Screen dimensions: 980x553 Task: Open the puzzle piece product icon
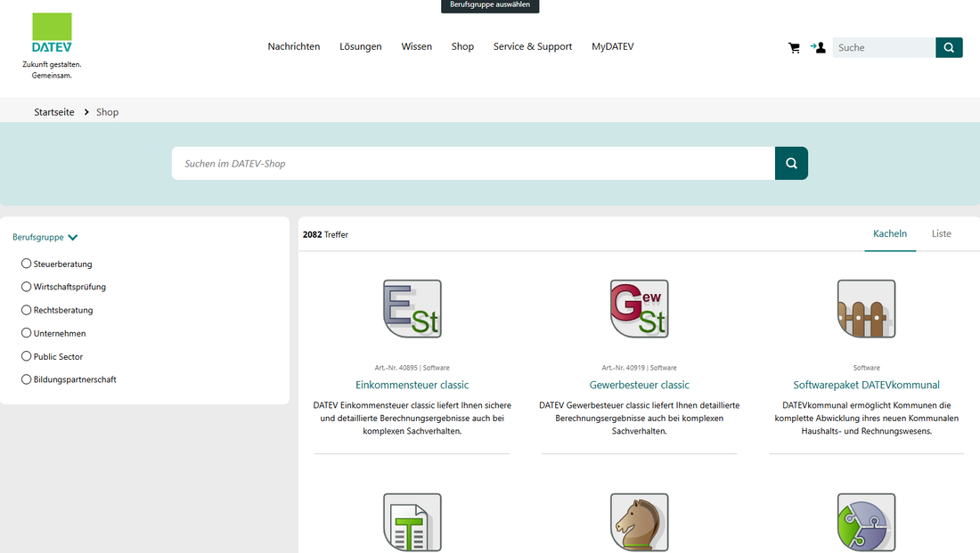(866, 523)
